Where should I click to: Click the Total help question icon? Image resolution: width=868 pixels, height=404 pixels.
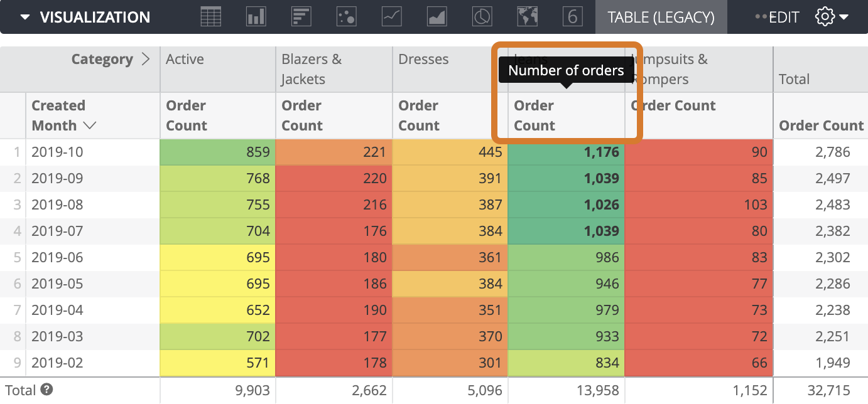point(46,390)
